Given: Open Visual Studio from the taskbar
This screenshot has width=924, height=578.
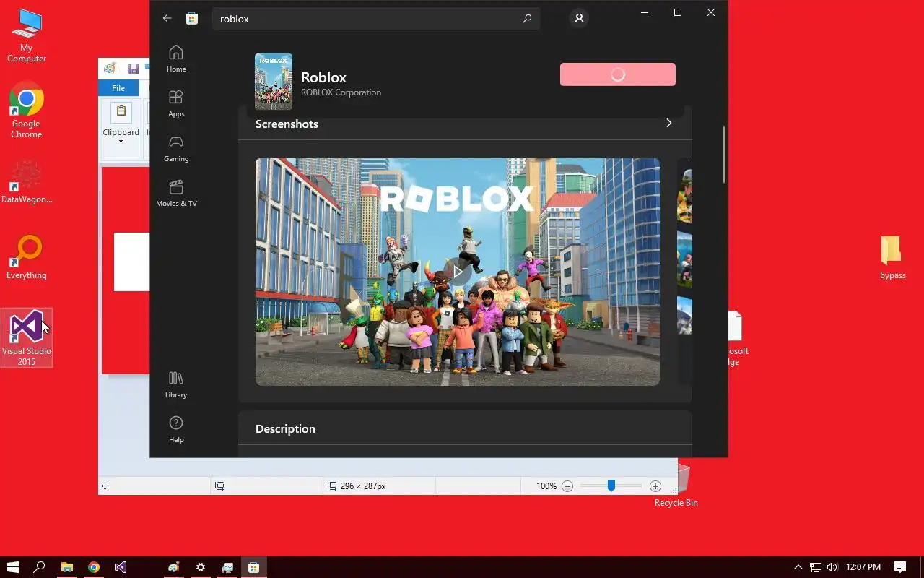Looking at the screenshot, I should coord(121,567).
